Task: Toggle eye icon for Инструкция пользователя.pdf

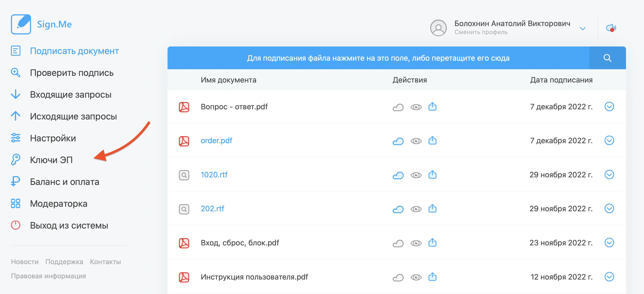Action: 416,277
